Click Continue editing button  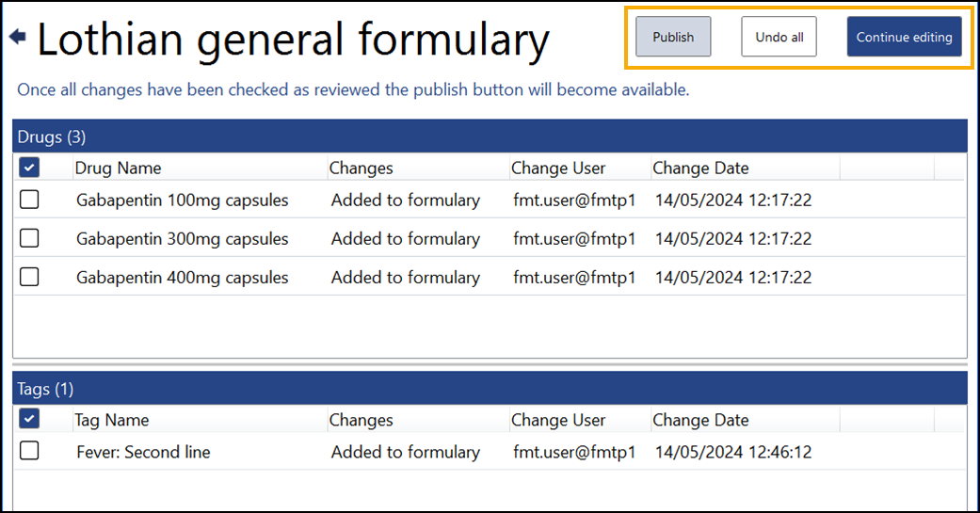coord(904,38)
